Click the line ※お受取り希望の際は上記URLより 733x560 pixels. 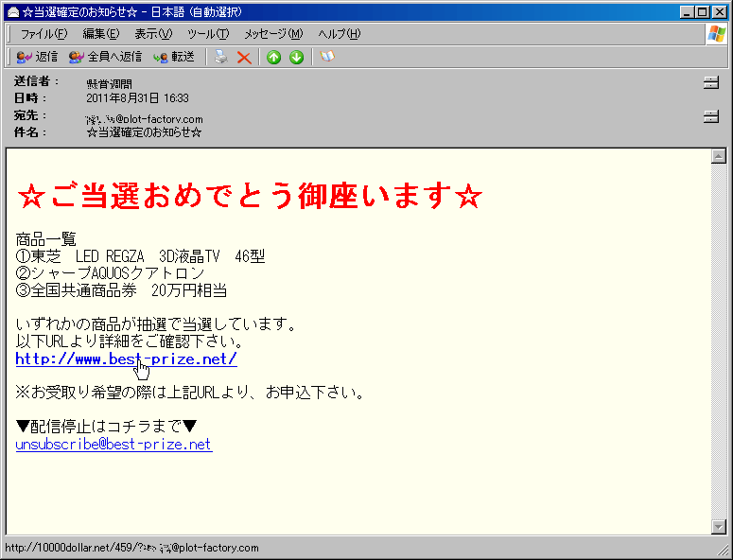190,392
